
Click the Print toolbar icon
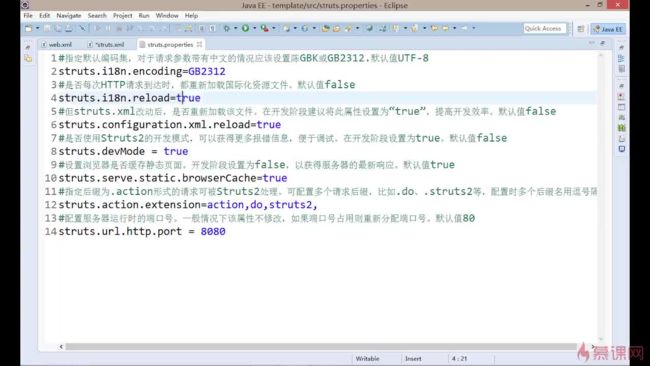click(x=68, y=29)
